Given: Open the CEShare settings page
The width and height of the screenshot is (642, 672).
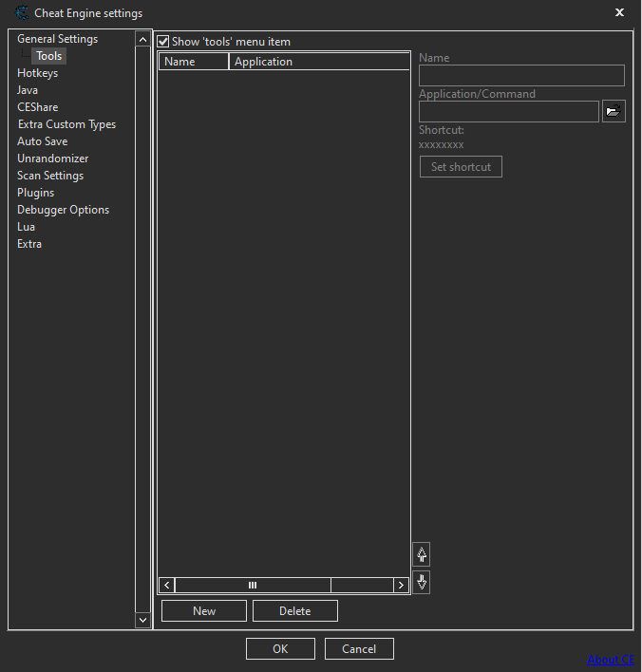Looking at the screenshot, I should [37, 107].
